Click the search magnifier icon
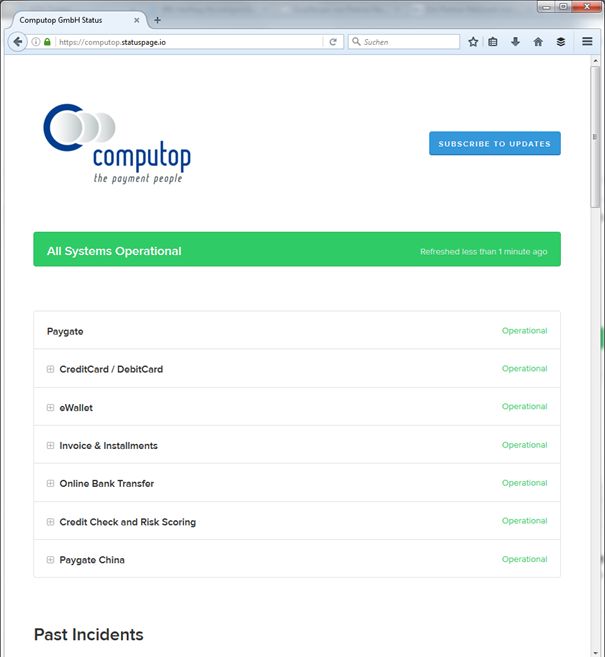The width and height of the screenshot is (605, 657). pos(356,41)
